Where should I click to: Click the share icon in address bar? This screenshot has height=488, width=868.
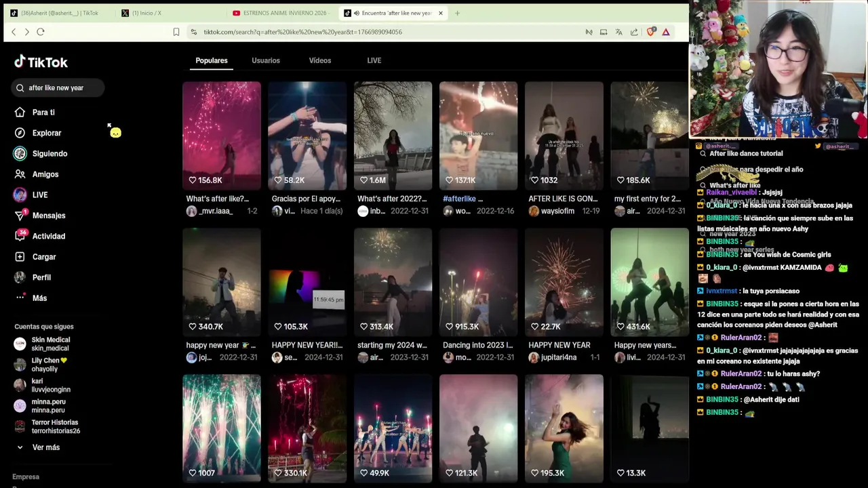tap(634, 32)
